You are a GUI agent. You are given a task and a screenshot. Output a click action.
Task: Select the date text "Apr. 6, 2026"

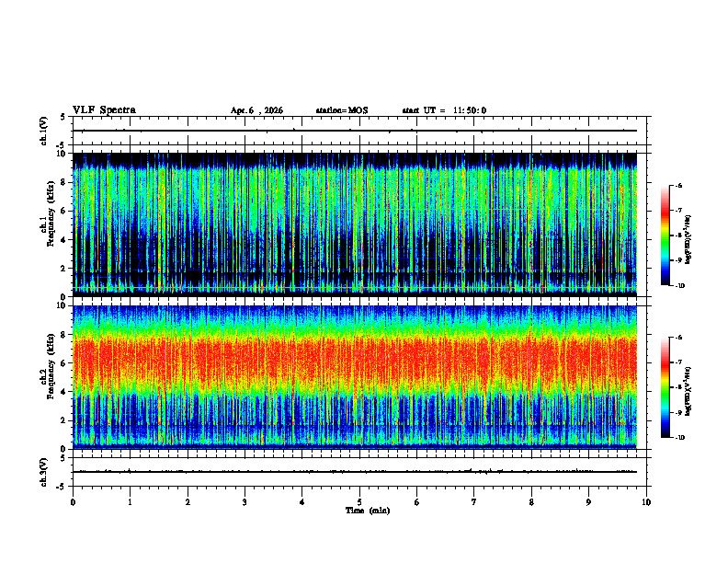click(x=256, y=110)
